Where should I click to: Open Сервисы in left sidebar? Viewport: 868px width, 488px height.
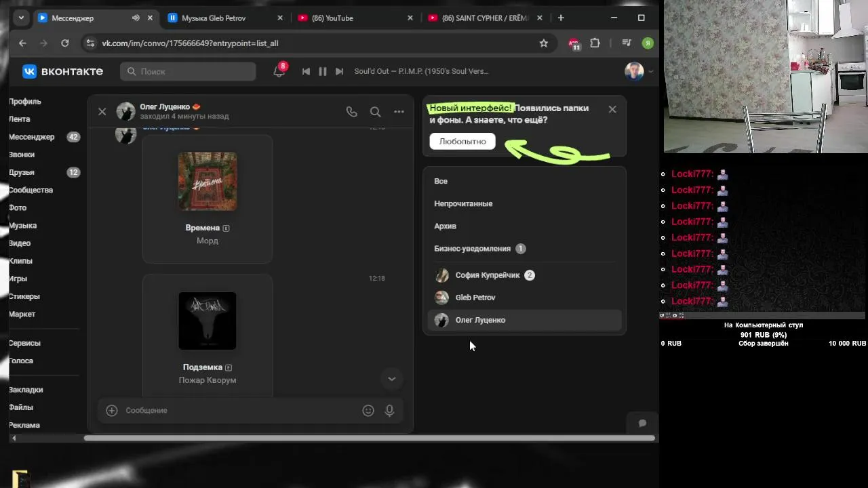coord(25,343)
